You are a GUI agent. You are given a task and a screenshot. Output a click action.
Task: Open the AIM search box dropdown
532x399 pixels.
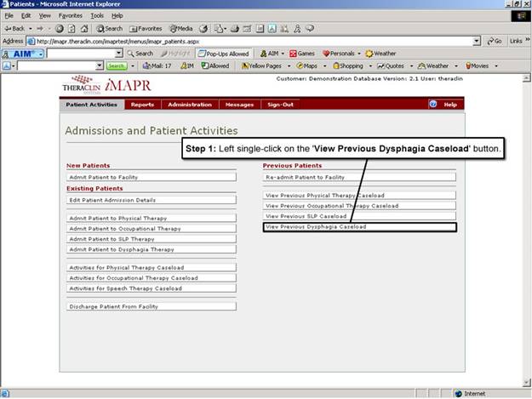(x=119, y=54)
